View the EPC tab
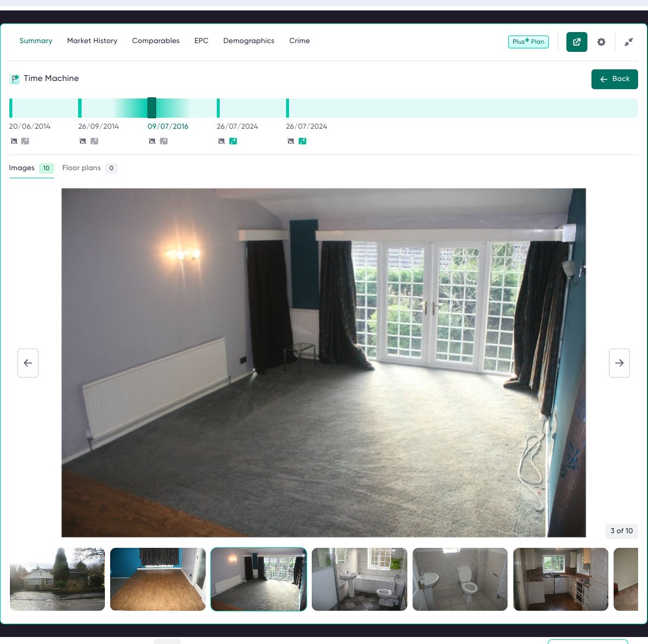 201,41
